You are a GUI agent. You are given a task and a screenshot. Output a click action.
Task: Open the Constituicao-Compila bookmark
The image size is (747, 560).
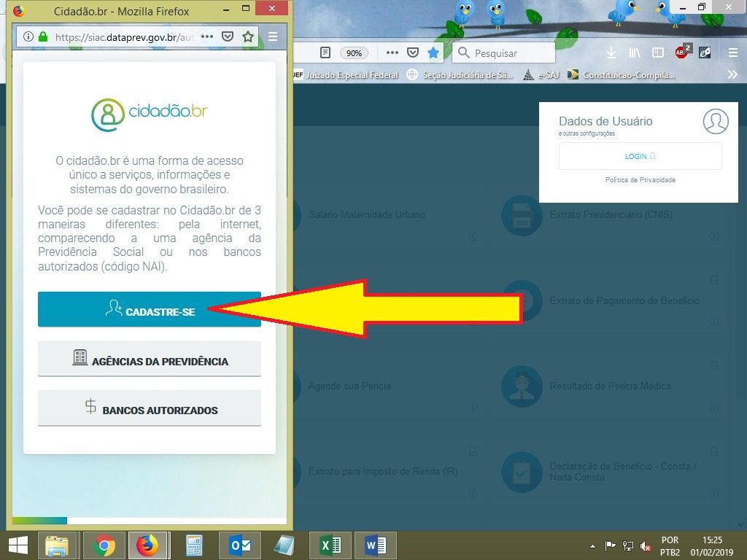coord(622,75)
